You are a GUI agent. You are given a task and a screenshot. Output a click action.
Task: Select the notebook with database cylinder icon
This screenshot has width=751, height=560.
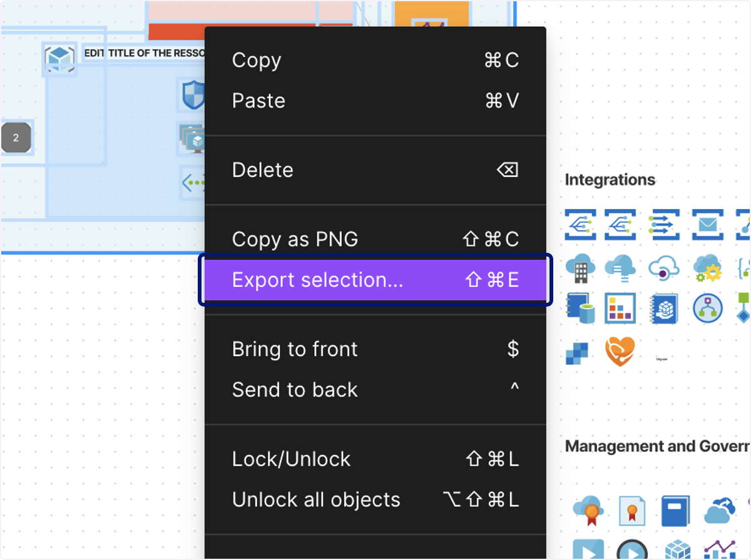[580, 308]
